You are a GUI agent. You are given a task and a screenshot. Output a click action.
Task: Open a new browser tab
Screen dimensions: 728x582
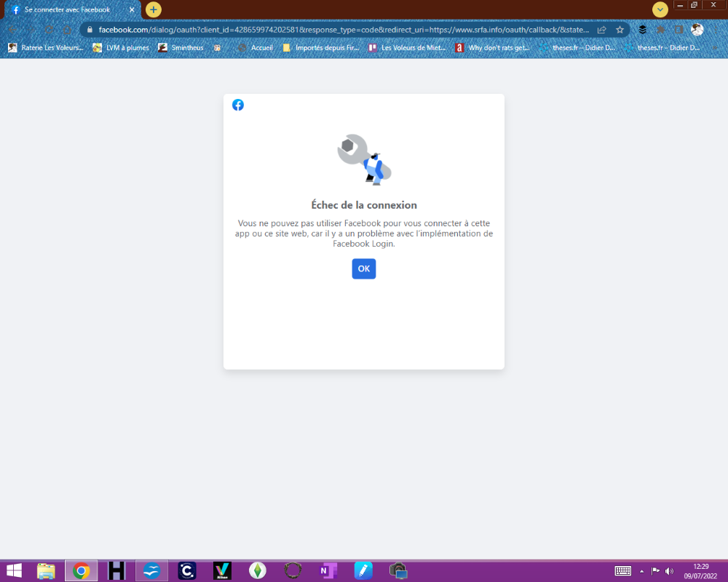[154, 9]
